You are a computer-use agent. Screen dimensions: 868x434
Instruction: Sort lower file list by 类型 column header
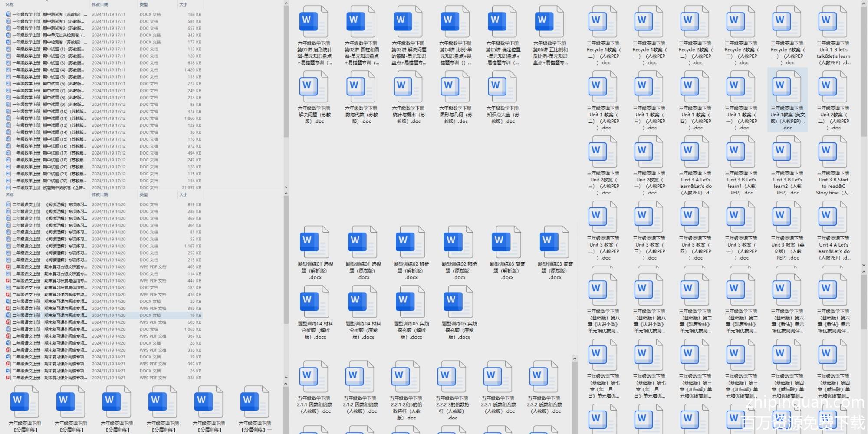click(144, 195)
